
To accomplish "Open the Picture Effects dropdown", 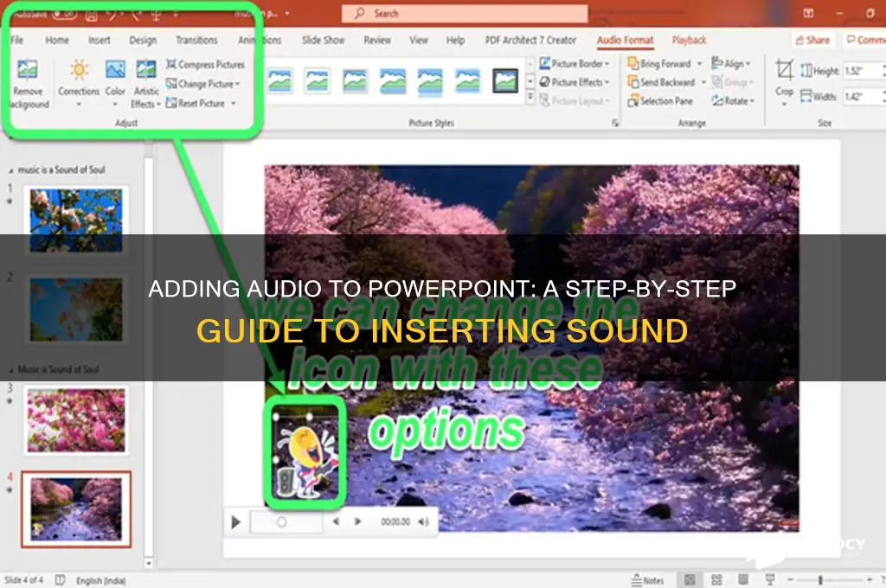I will coord(575,82).
